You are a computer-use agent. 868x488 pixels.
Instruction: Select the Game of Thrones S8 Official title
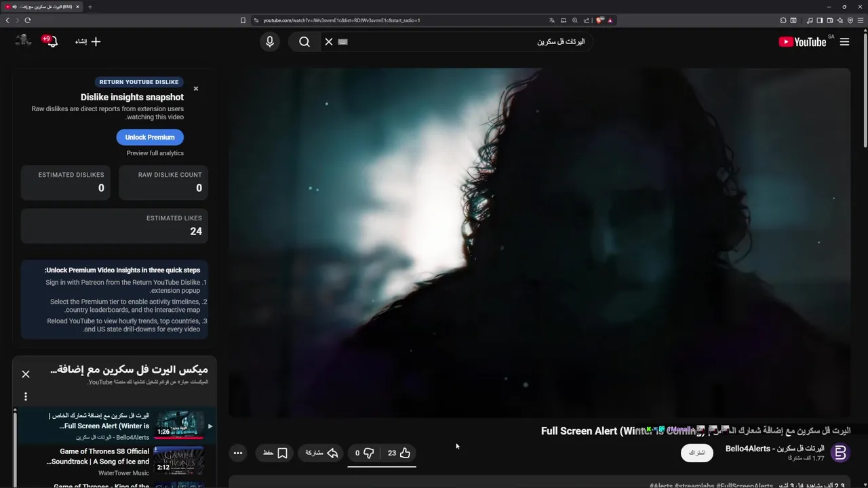click(98, 456)
